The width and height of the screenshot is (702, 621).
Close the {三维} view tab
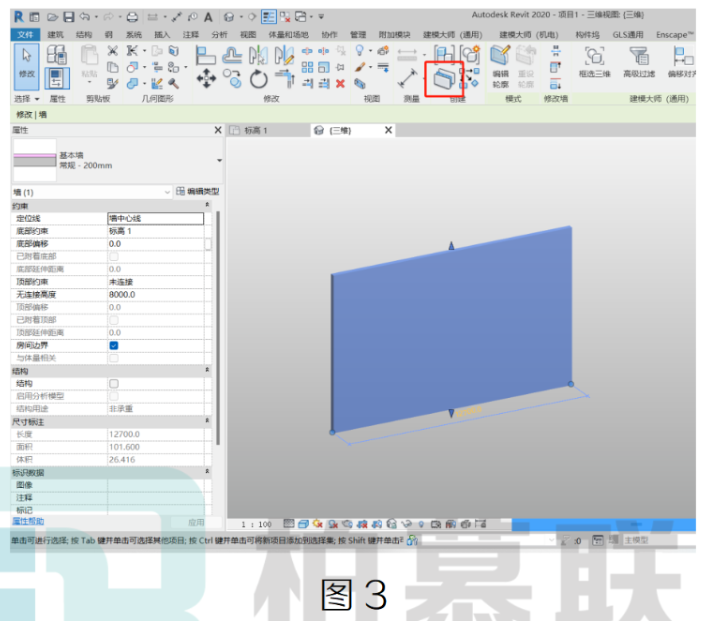388,130
